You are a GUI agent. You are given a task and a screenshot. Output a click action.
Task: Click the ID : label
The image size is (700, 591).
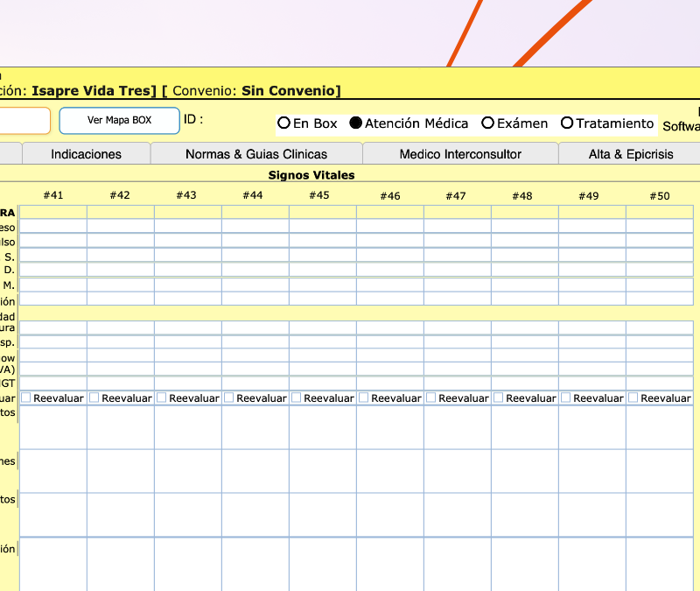(x=193, y=119)
